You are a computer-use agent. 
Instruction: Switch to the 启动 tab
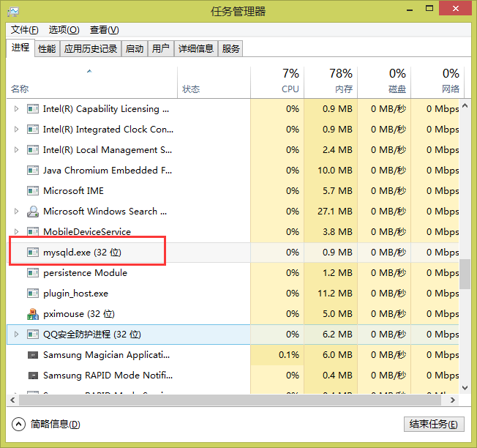[134, 49]
